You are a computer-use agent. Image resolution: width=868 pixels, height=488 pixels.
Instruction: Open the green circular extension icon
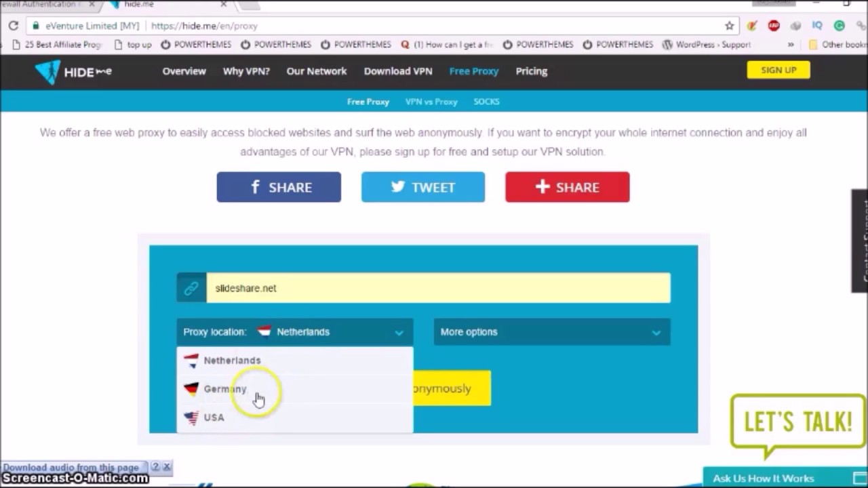tap(839, 26)
